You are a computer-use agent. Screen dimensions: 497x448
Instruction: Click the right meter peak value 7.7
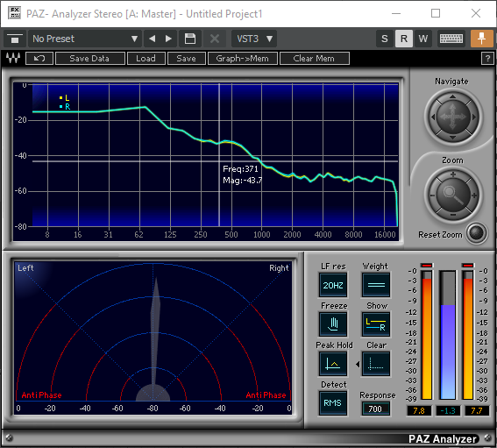click(476, 411)
